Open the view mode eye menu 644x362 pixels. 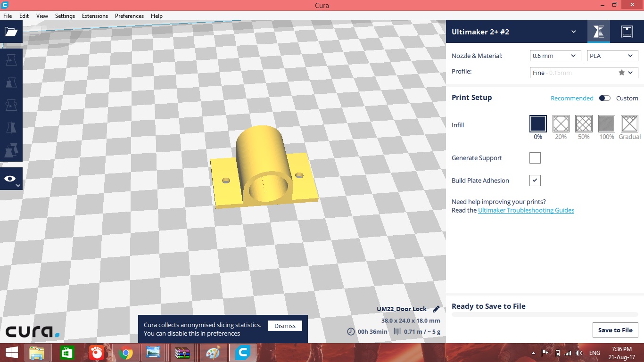tap(11, 179)
